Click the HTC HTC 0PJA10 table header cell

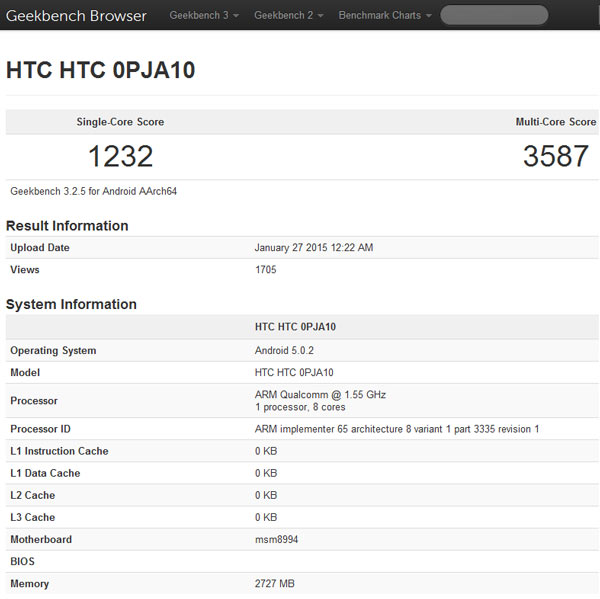(295, 327)
